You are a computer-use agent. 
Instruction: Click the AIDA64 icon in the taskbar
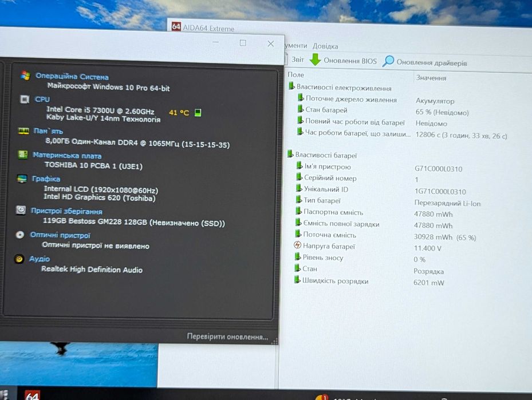pyautogui.click(x=32, y=395)
